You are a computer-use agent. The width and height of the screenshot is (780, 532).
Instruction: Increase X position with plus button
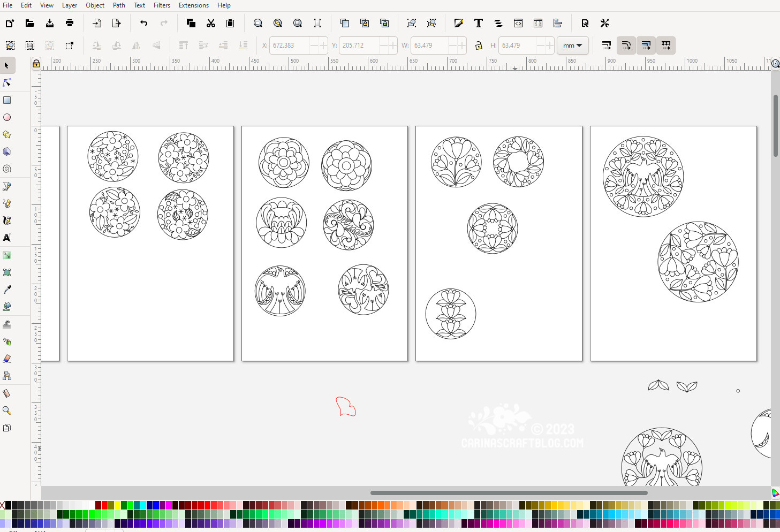(x=323, y=45)
